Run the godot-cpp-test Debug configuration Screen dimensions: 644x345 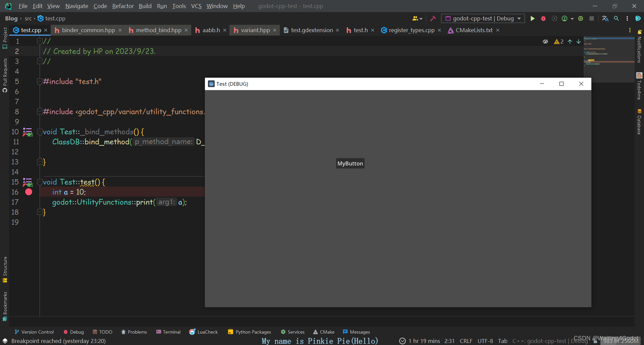(533, 18)
